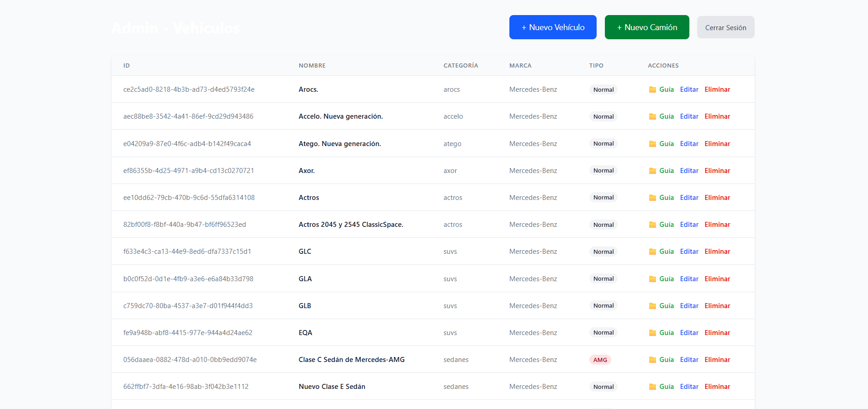Edit the EQA vehicle
The image size is (868, 409).
pos(689,333)
